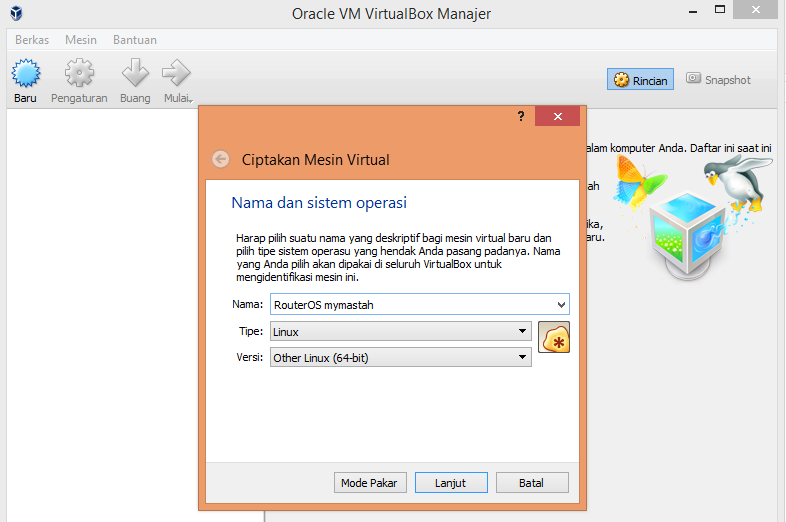
Task: Open the Nama field dropdown arrow
Action: 561,304
